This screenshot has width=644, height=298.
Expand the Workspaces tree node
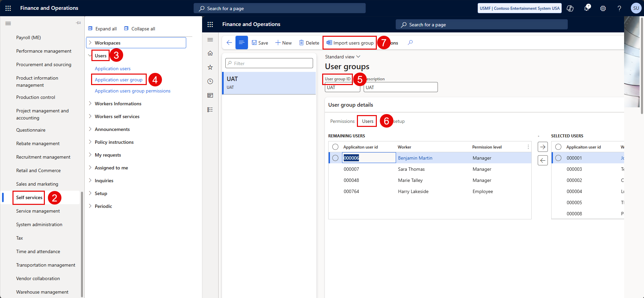click(x=90, y=43)
